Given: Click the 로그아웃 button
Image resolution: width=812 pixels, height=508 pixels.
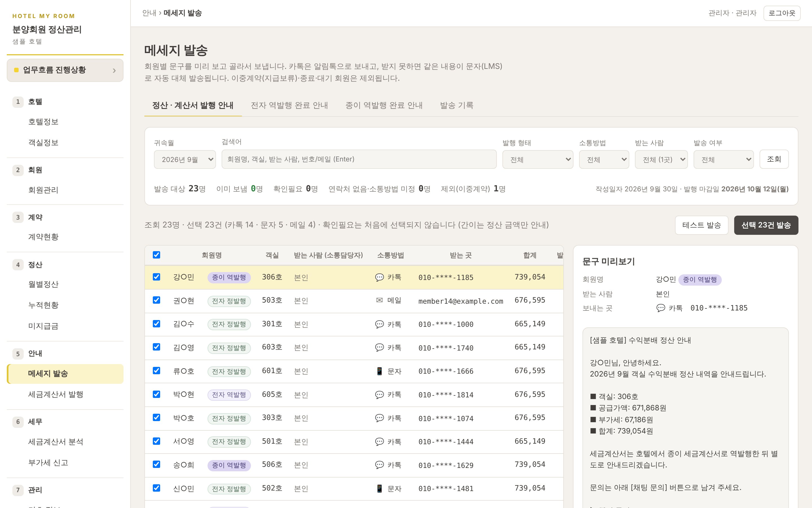Looking at the screenshot, I should (x=782, y=13).
